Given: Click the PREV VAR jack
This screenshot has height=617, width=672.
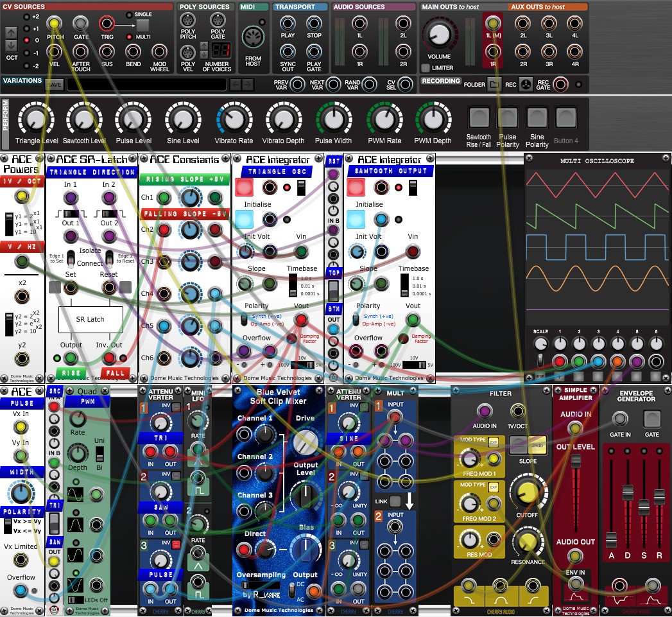Looking at the screenshot, I should tap(297, 84).
